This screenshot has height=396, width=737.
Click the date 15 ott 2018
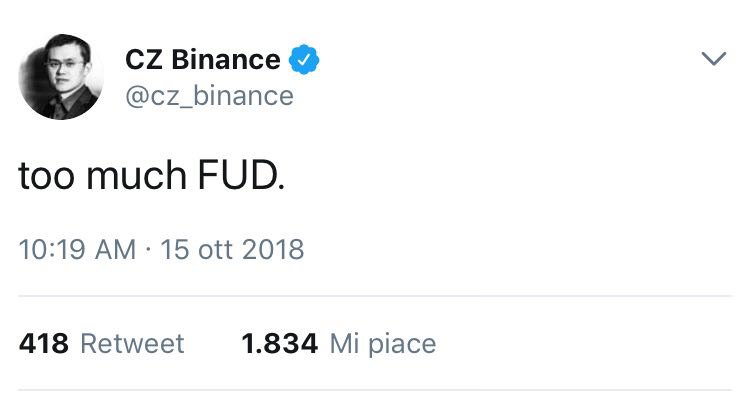232,249
